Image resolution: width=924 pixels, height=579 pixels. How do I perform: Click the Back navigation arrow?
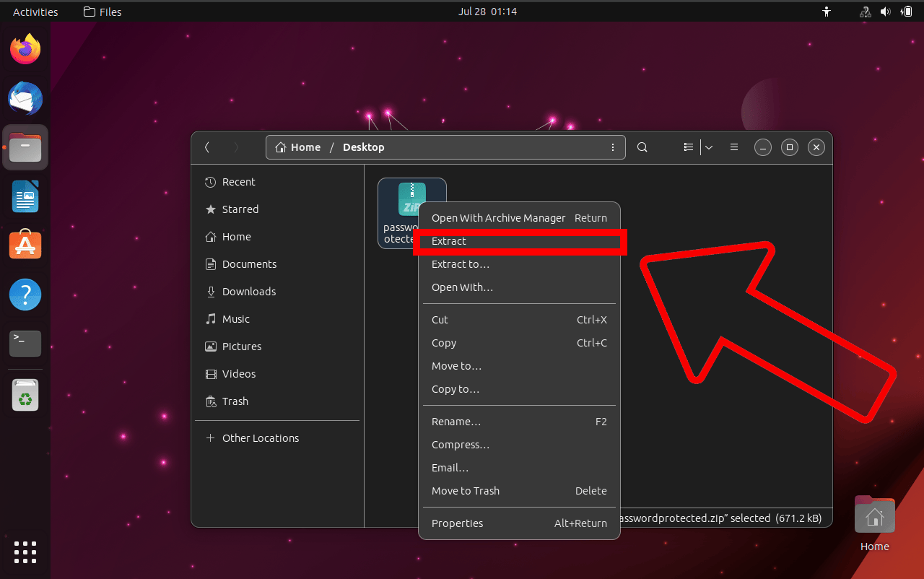click(207, 147)
